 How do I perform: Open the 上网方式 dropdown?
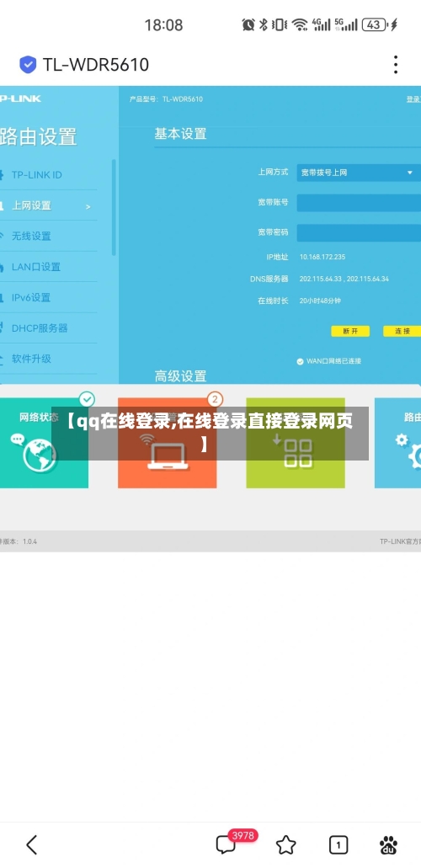point(359,173)
